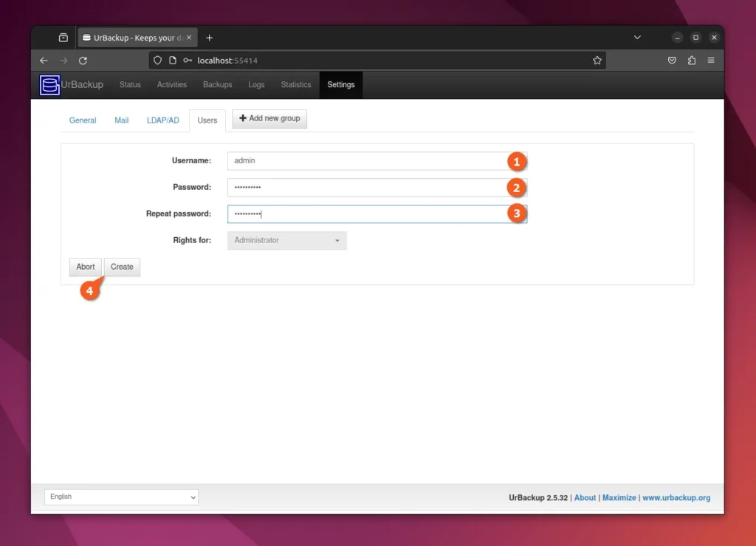Viewport: 756px width, 546px height.
Task: Open the Rights for Administrator dropdown
Action: 286,240
